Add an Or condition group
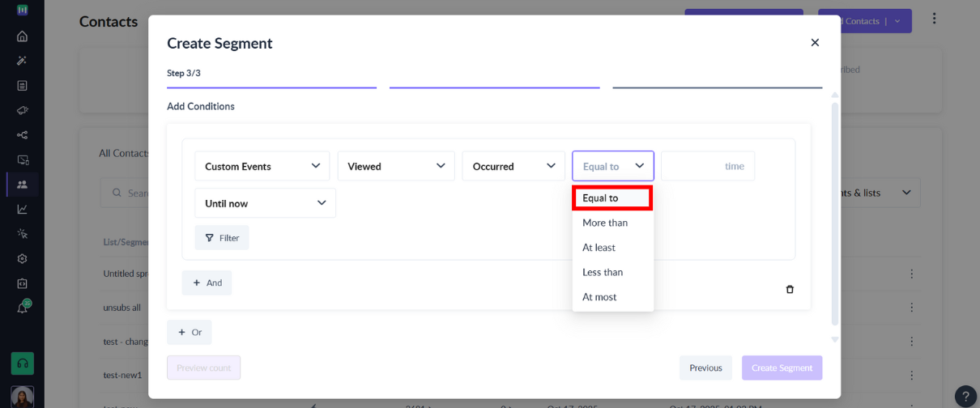Image resolution: width=980 pixels, height=408 pixels. (190, 332)
